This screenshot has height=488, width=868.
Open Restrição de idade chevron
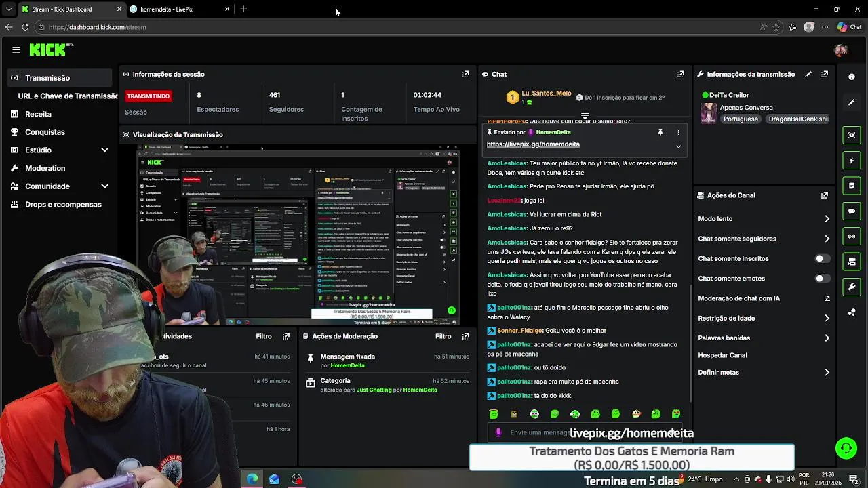pos(827,318)
